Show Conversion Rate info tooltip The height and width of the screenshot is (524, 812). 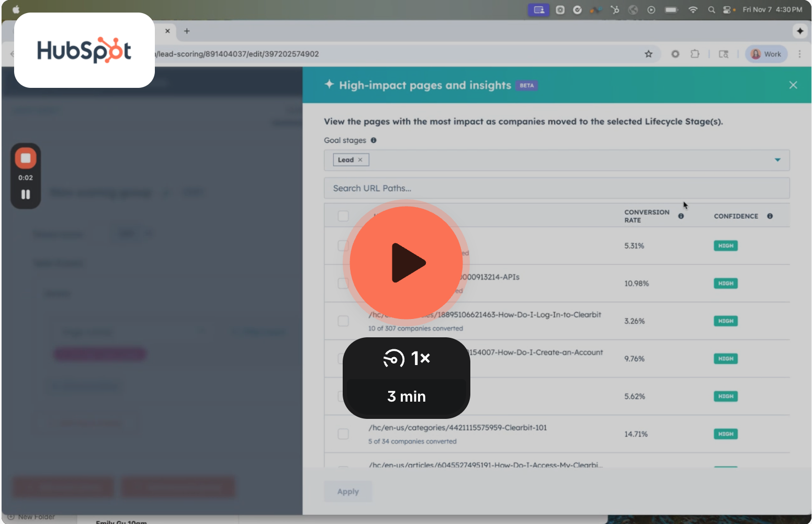tap(681, 216)
